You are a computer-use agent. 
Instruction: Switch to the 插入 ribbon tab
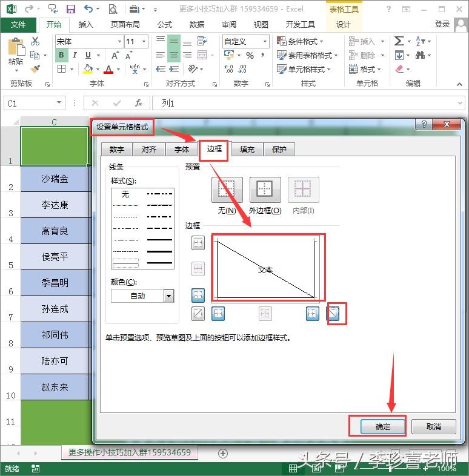[86, 24]
